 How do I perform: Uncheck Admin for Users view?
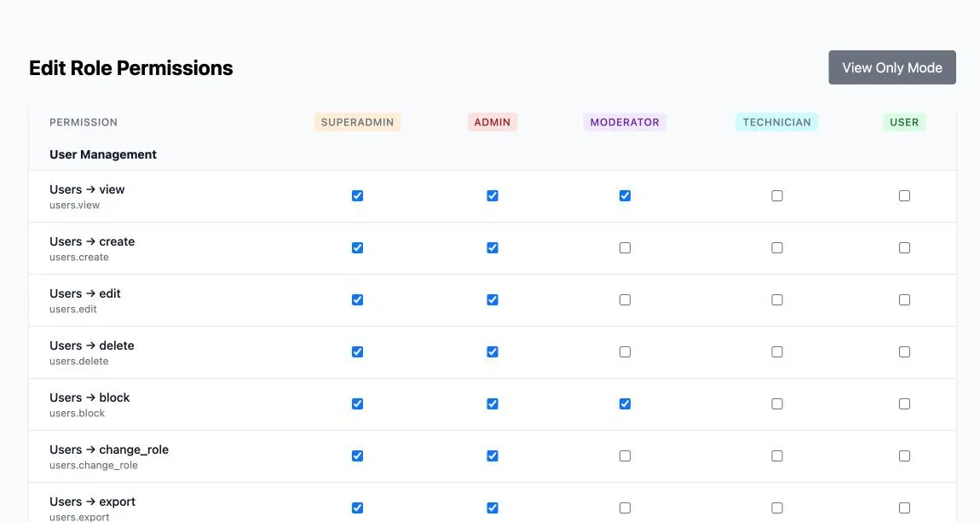coord(493,196)
